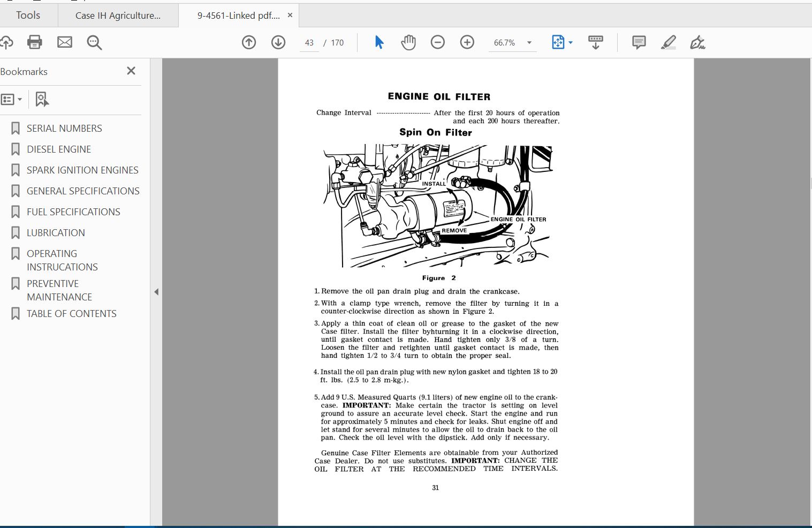The image size is (812, 528).
Task: Expand bookmarks options dropdown arrow
Action: [x=20, y=99]
